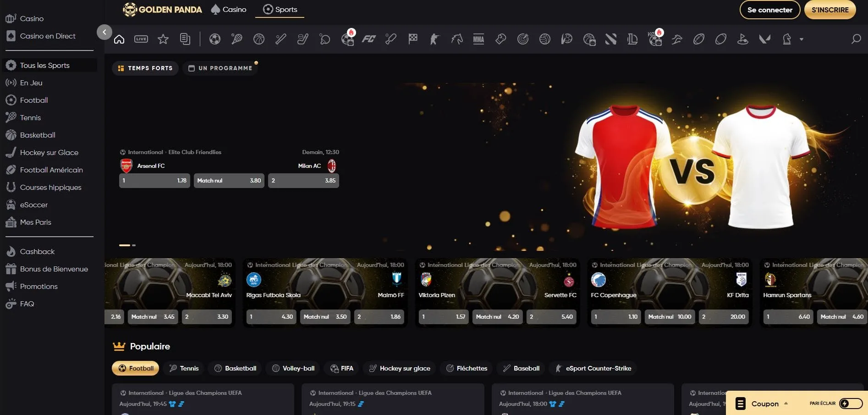Select the American football icon in toolbar
The width and height of the screenshot is (868, 415).
(699, 39)
